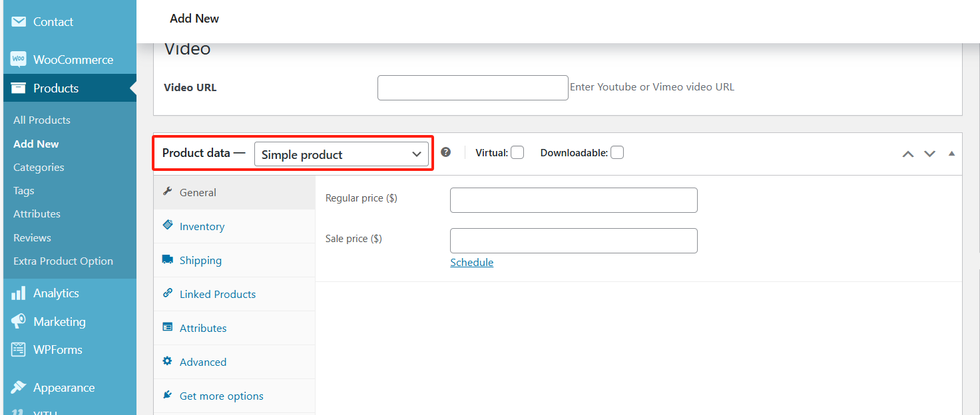Click the WooCommerce logo icon in sidebar
This screenshot has height=415, width=980.
18,60
